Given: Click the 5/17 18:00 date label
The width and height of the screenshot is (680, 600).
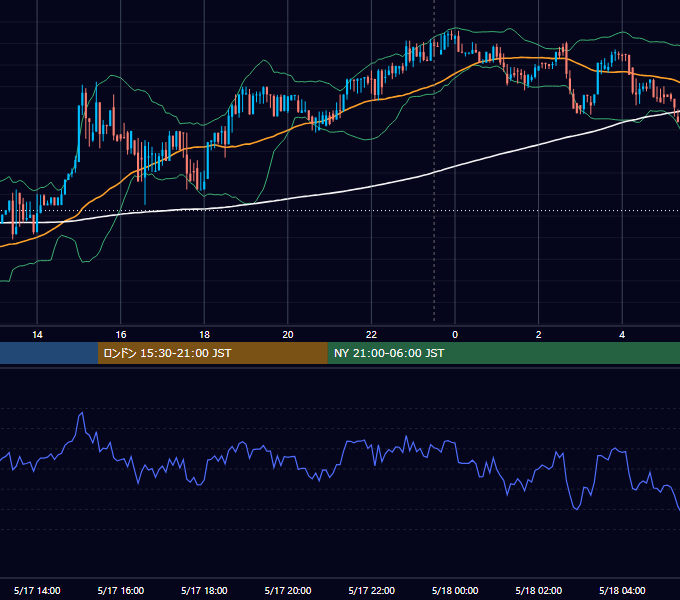Looking at the screenshot, I should point(204,590).
